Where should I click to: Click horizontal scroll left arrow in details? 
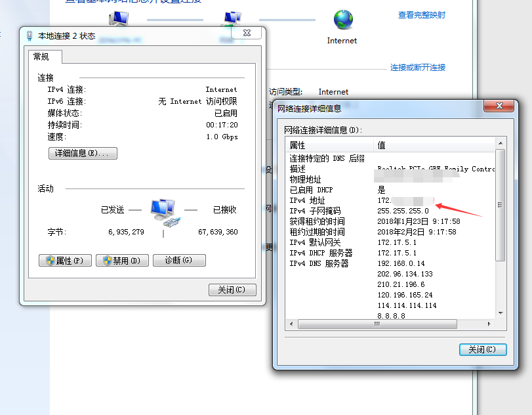[291, 324]
